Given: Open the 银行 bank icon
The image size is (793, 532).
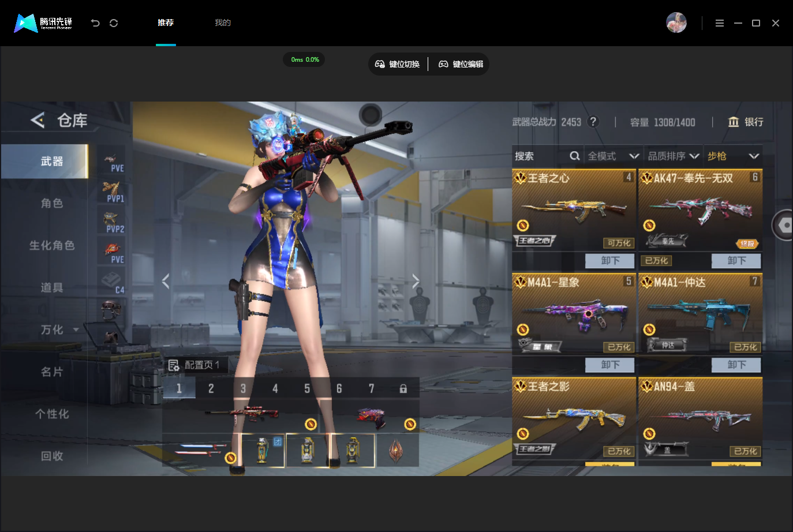Looking at the screenshot, I should pos(734,122).
